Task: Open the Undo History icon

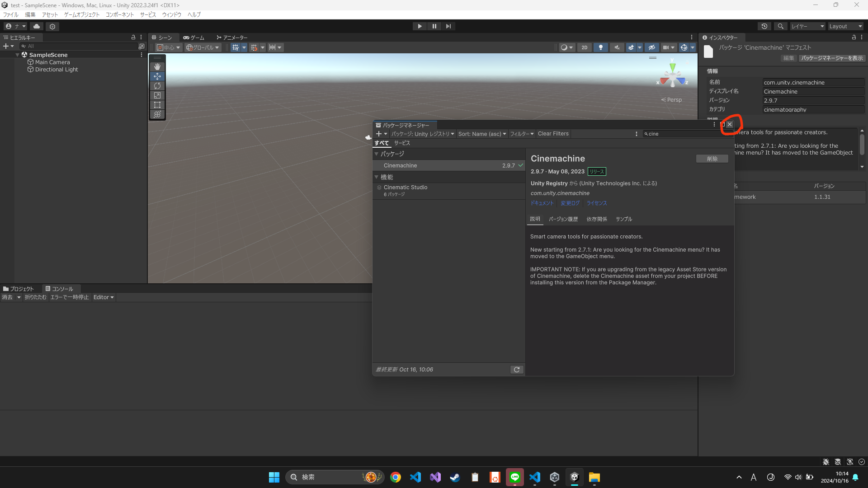Action: 764,26
